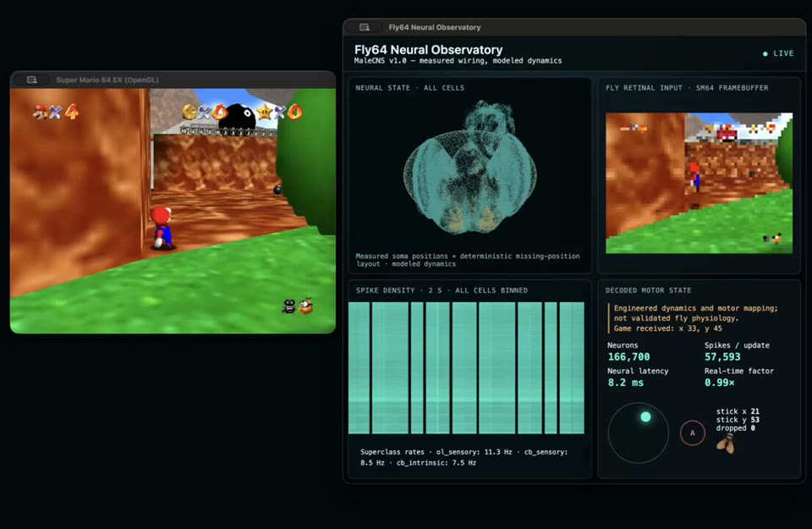Click the fly brain point cloud visualization
Image resolution: width=812 pixels, height=529 pixels.
point(469,168)
